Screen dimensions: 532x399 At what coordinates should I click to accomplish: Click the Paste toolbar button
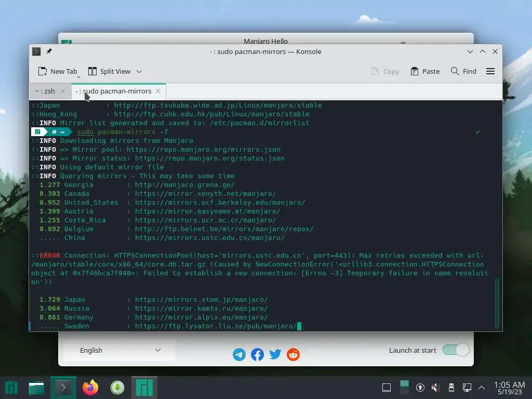click(x=425, y=71)
